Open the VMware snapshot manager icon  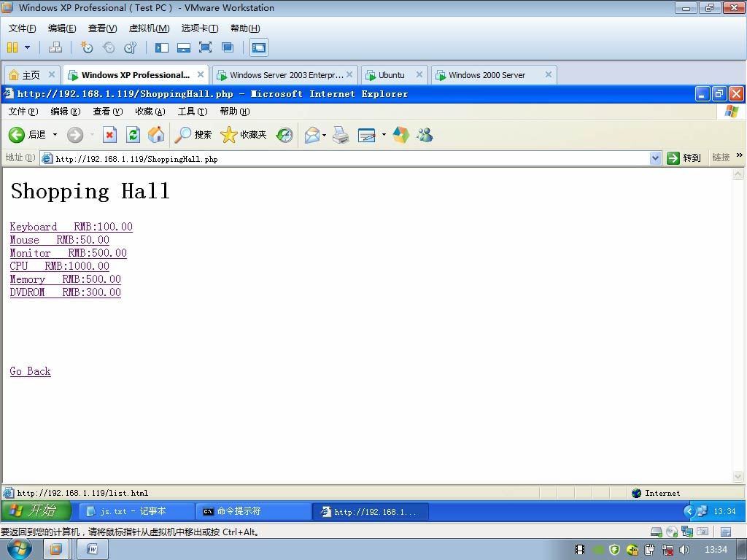pos(130,47)
